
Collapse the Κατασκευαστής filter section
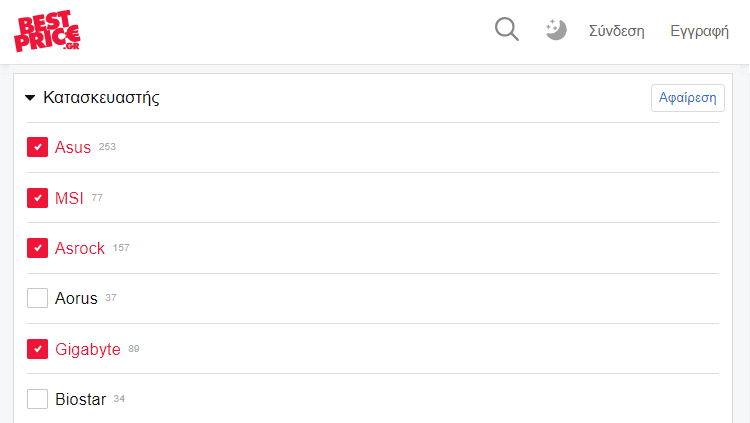pos(30,98)
